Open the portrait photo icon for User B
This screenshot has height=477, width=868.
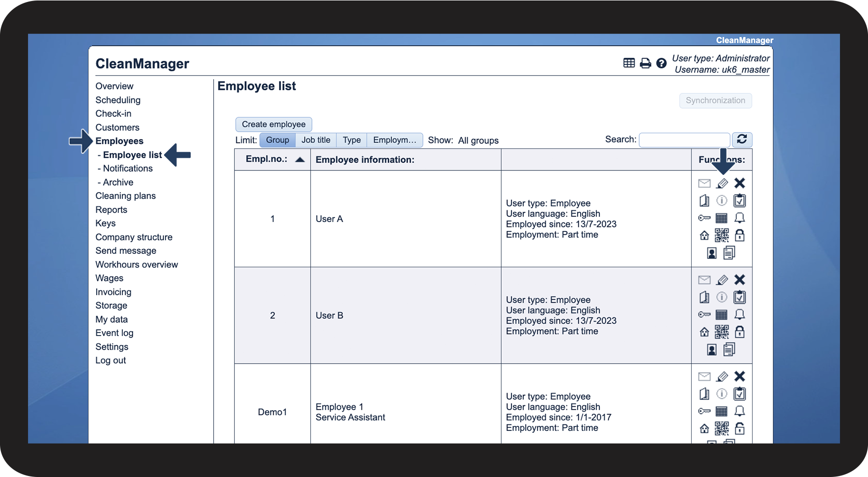[712, 350]
